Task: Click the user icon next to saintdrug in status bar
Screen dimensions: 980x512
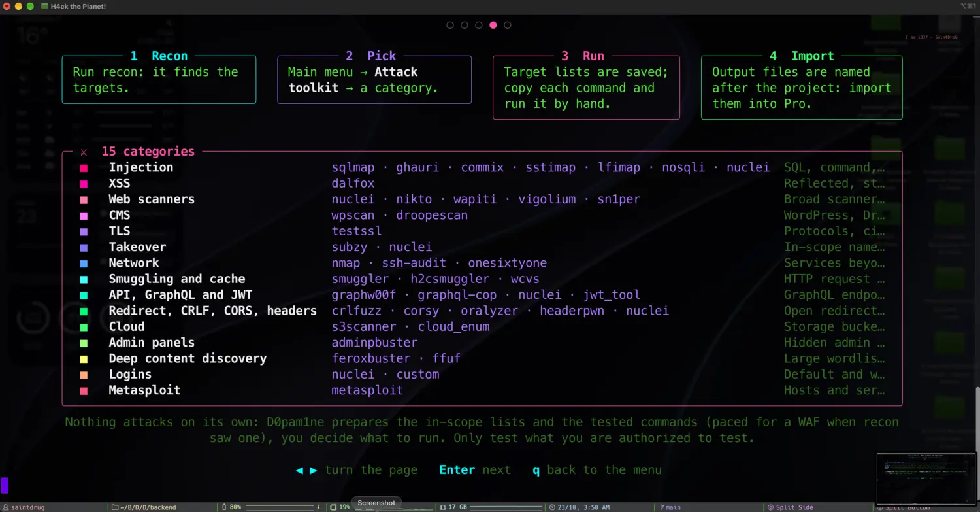Action: tap(5, 507)
